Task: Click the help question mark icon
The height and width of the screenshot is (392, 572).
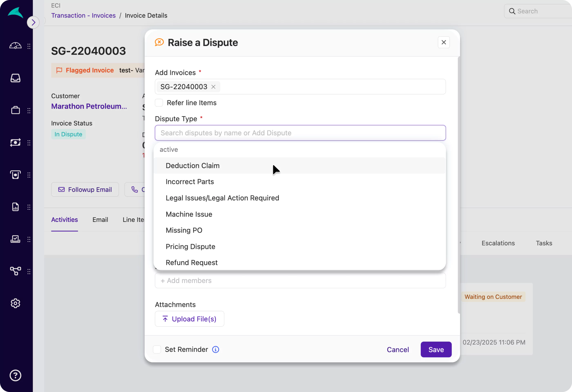Action: (15, 375)
